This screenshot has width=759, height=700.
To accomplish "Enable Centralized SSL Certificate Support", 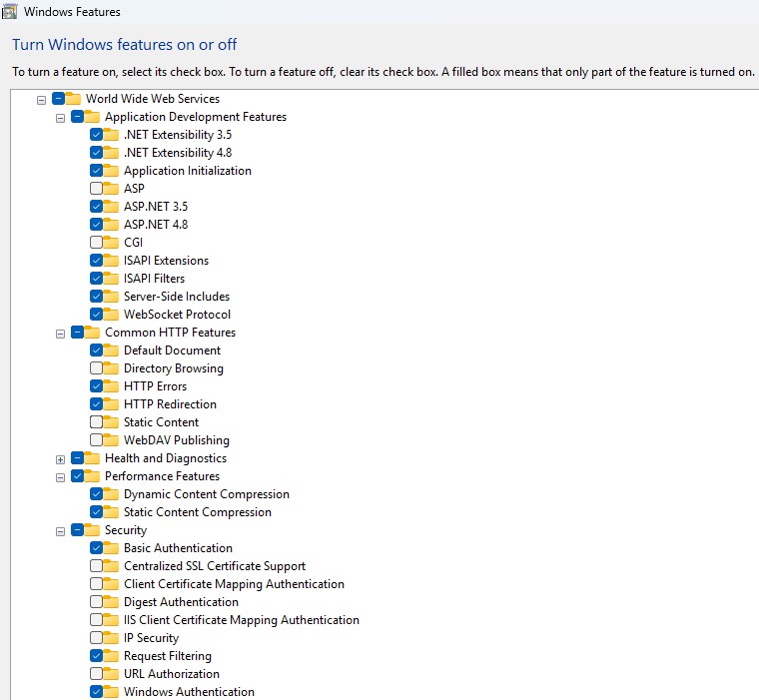I will tap(96, 566).
